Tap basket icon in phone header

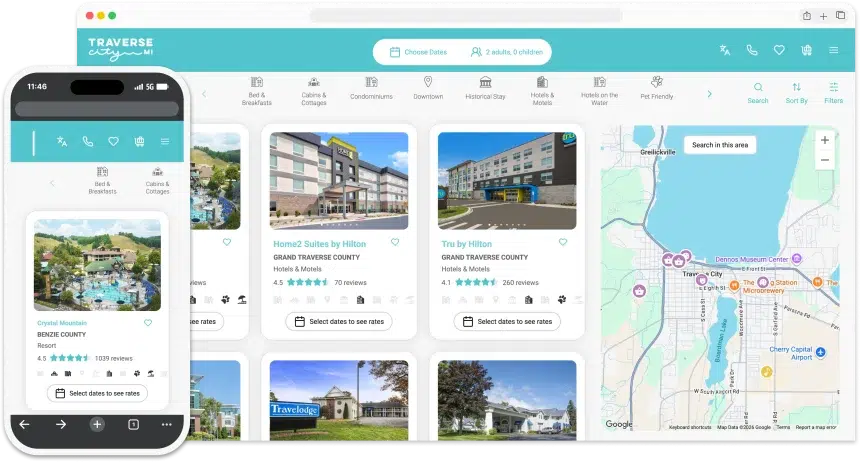pyautogui.click(x=139, y=142)
